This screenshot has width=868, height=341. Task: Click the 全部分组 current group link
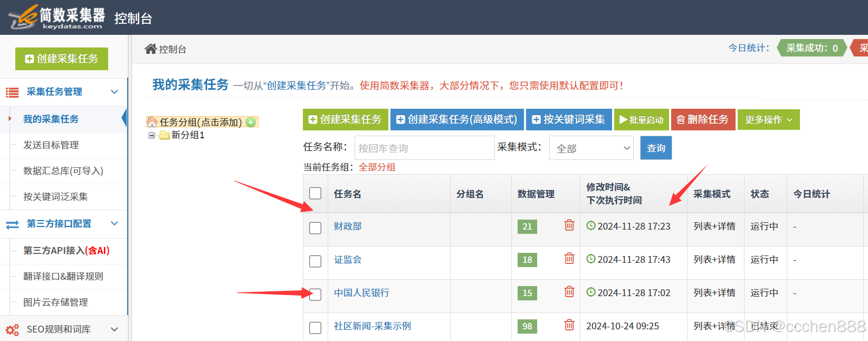377,167
